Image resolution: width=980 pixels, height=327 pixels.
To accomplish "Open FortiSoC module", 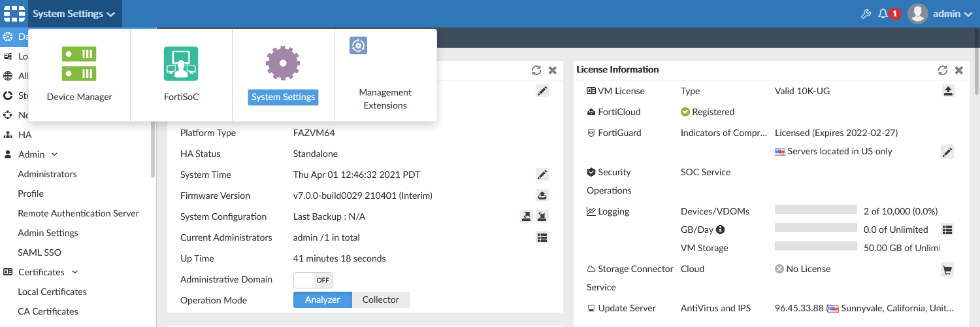I will tap(181, 75).
